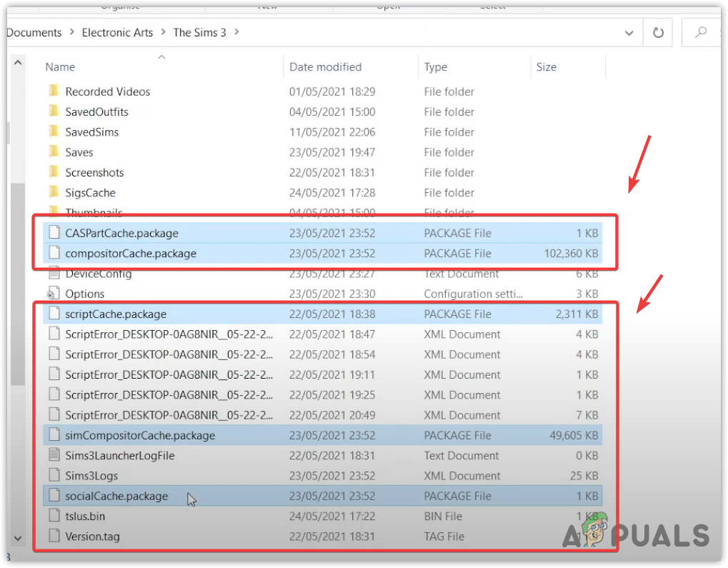Select ScriptError file modified at 18:47
The width and height of the screenshot is (728, 568).
(169, 334)
